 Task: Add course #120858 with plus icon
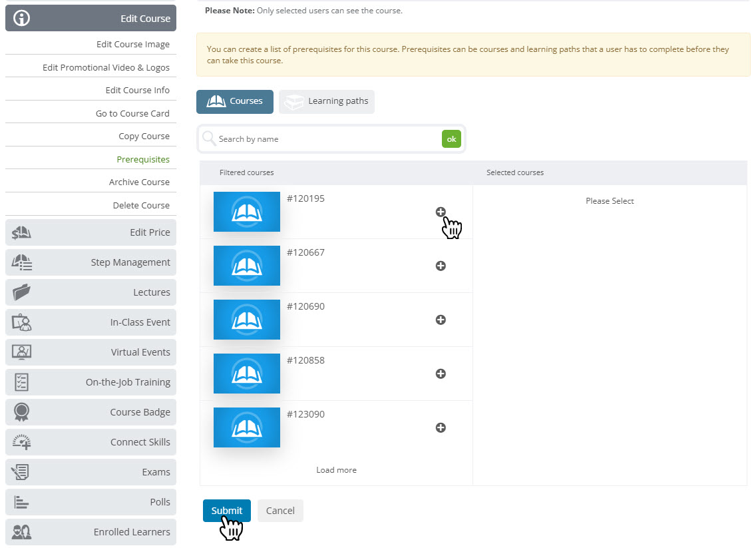click(x=441, y=374)
